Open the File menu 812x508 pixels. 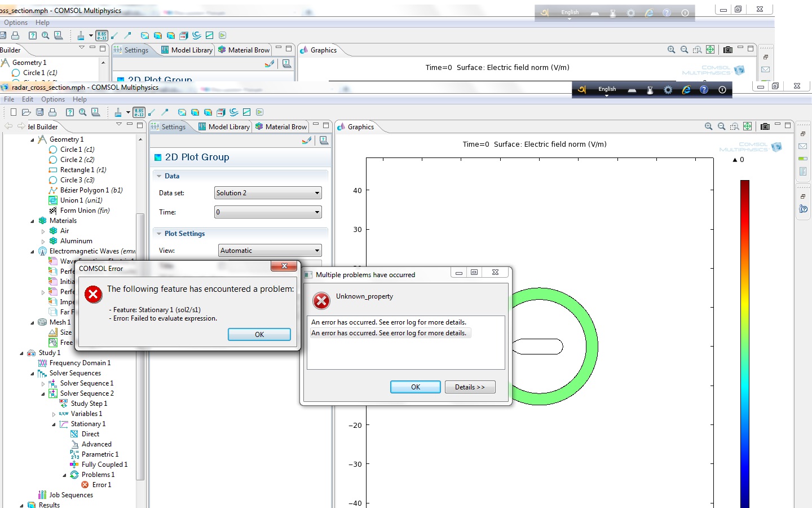9,99
